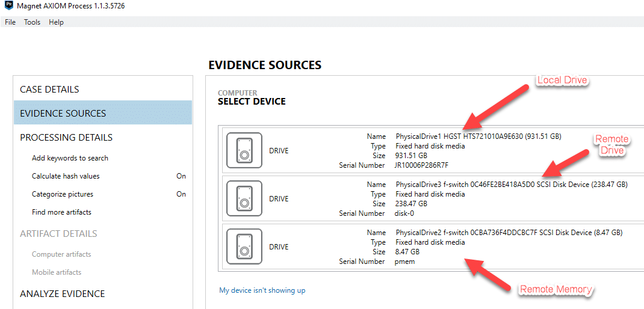Click serial number JR10006P286R7F
Screen dimensions: 644x309
click(x=421, y=165)
